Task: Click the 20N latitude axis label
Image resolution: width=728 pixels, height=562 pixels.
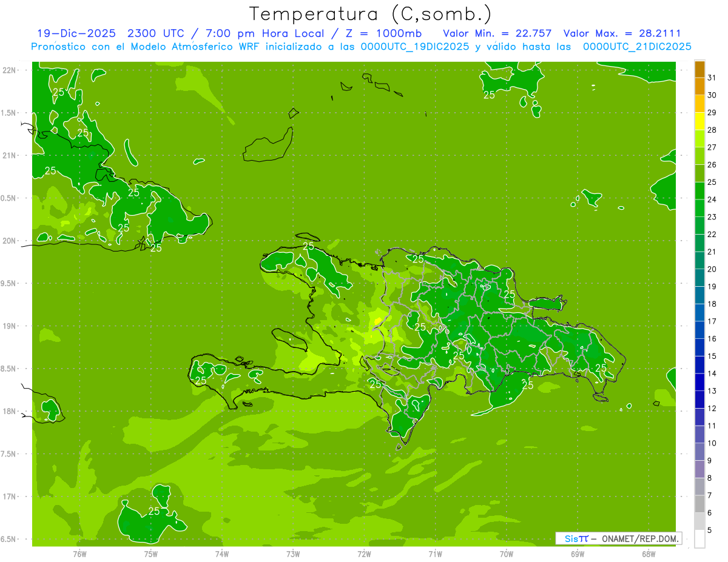Action: 9,241
